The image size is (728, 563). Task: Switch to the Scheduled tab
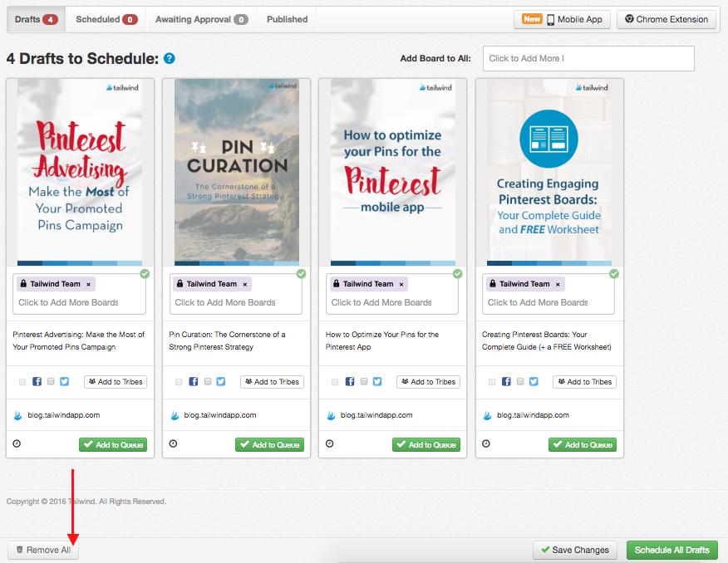pyautogui.click(x=106, y=19)
